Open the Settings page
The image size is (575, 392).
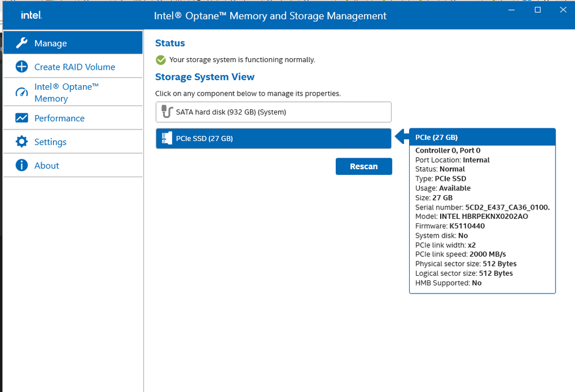click(73, 142)
